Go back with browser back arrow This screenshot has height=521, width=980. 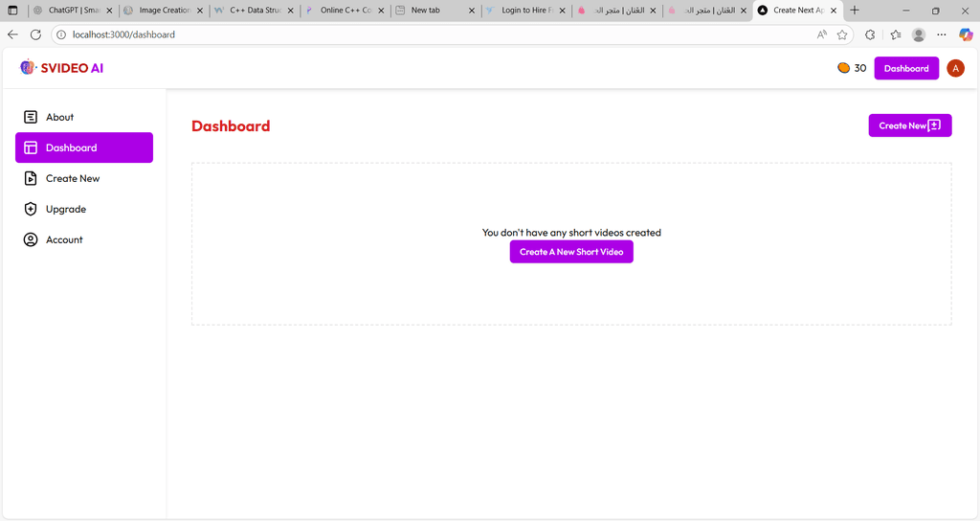[x=12, y=34]
